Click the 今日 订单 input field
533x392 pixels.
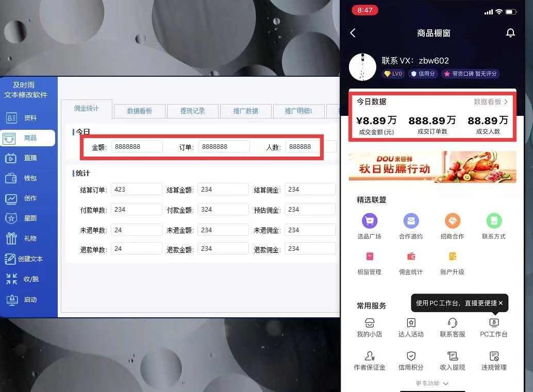coord(224,147)
